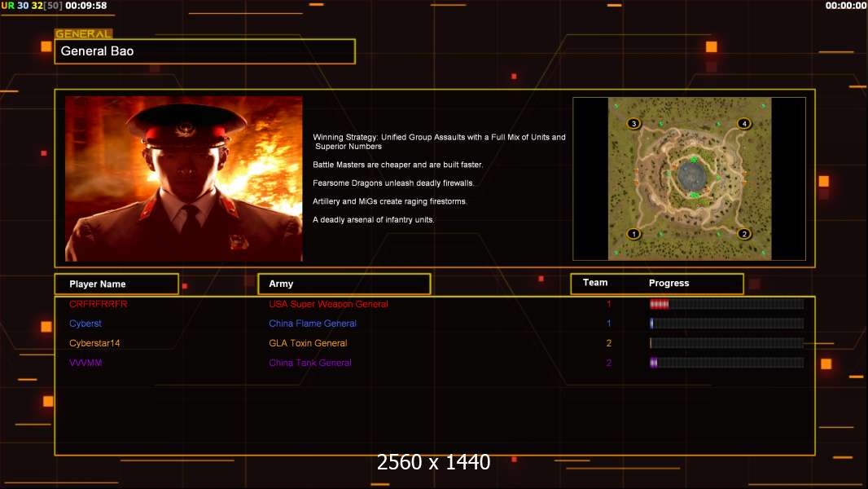Click the map preview's central circular area
The height and width of the screenshot is (489, 868).
[692, 176]
